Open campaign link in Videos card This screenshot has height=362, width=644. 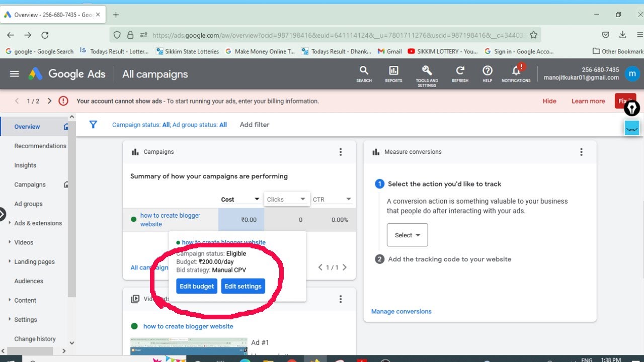pyautogui.click(x=188, y=326)
